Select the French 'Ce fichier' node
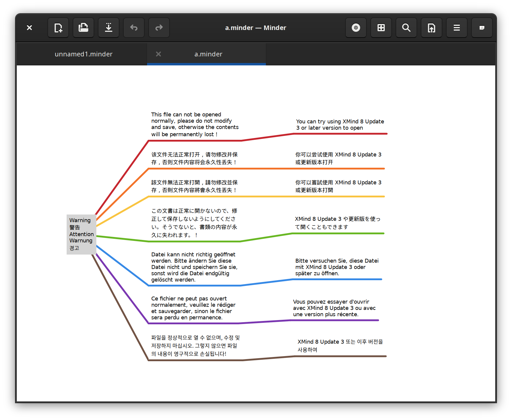This screenshot has width=512, height=420. [x=194, y=308]
